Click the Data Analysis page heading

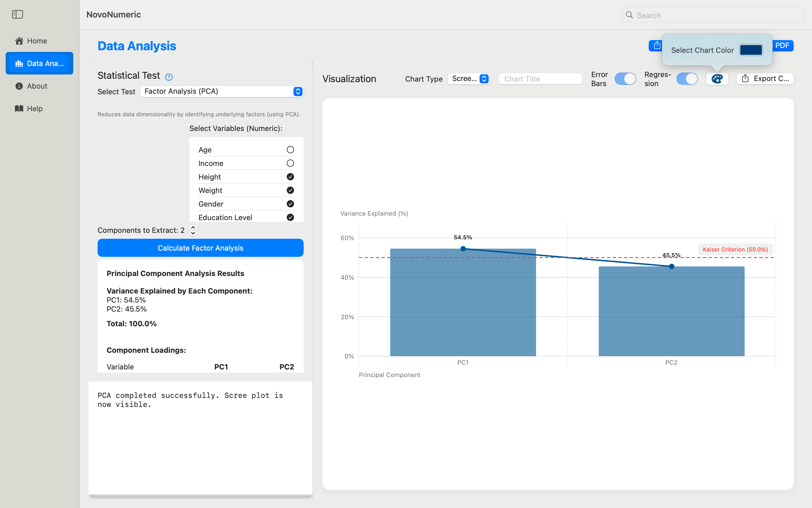tap(137, 46)
